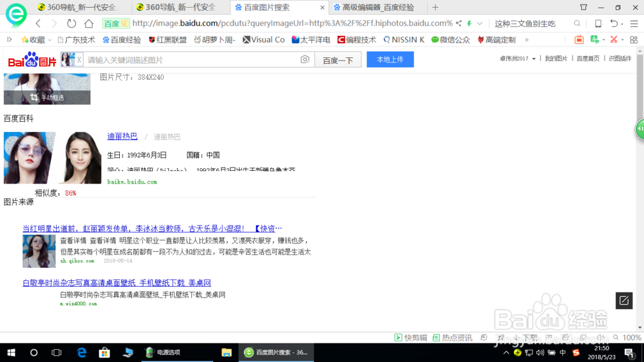644x362 pixels.
Task: Open a new tab with the plus button
Action: click(x=435, y=7)
